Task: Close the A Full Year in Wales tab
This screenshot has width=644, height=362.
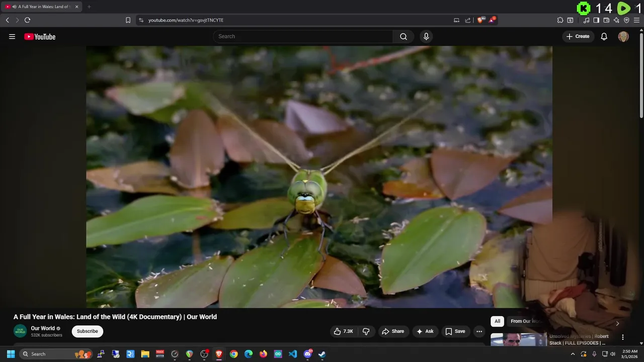Action: click(x=76, y=7)
